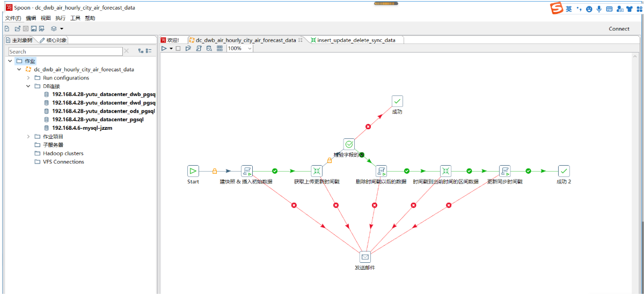Image resolution: width=644 pixels, height=303 pixels.
Task: Select the 时间戳到当前时间的区间数据 entry
Action: pyautogui.click(x=445, y=171)
